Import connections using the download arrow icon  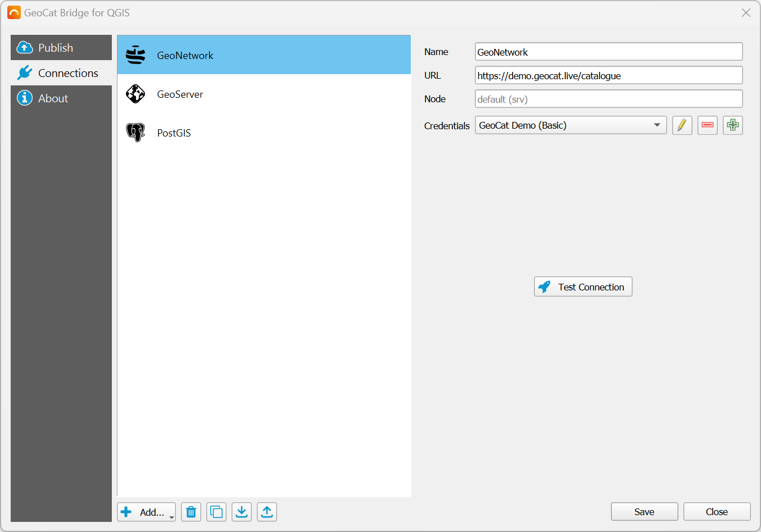(x=242, y=512)
